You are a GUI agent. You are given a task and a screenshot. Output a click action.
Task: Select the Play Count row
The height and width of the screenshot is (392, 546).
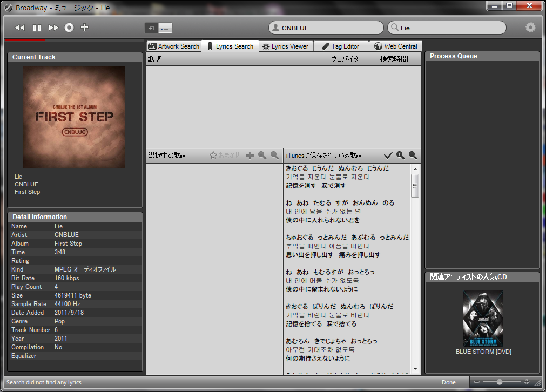click(x=75, y=287)
